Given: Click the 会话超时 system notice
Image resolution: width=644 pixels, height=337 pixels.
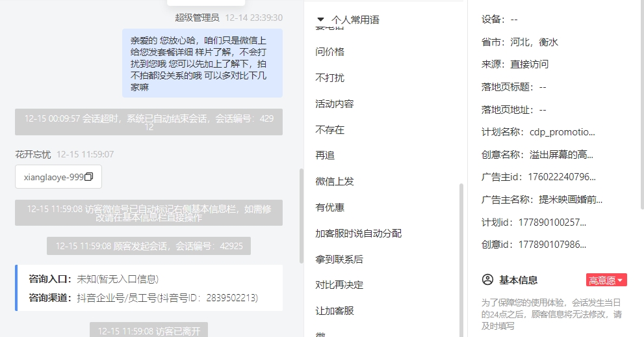Looking at the screenshot, I should pos(149,122).
